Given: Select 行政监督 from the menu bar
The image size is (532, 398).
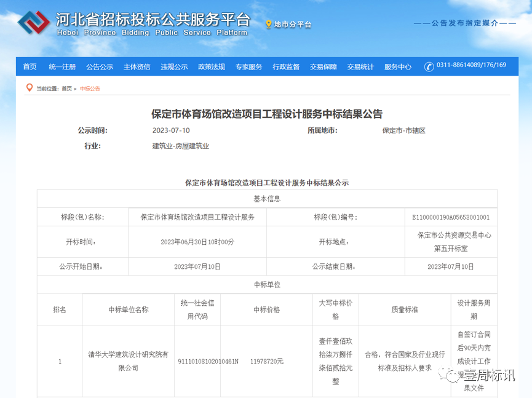Looking at the screenshot, I should pos(285,66).
